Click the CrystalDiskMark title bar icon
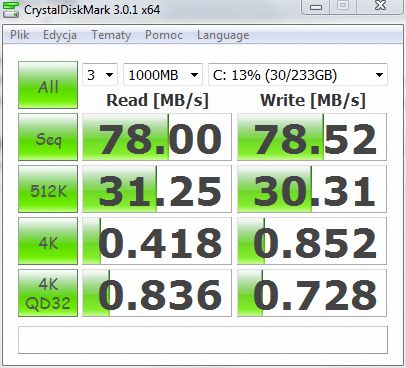406x368 pixels. (11, 9)
